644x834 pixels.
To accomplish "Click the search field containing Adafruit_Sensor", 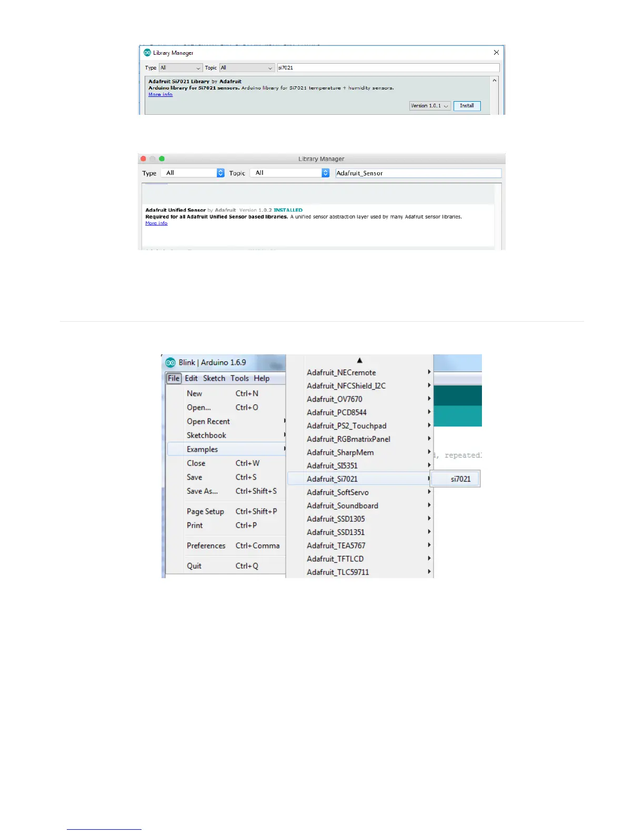I will tap(418, 173).
